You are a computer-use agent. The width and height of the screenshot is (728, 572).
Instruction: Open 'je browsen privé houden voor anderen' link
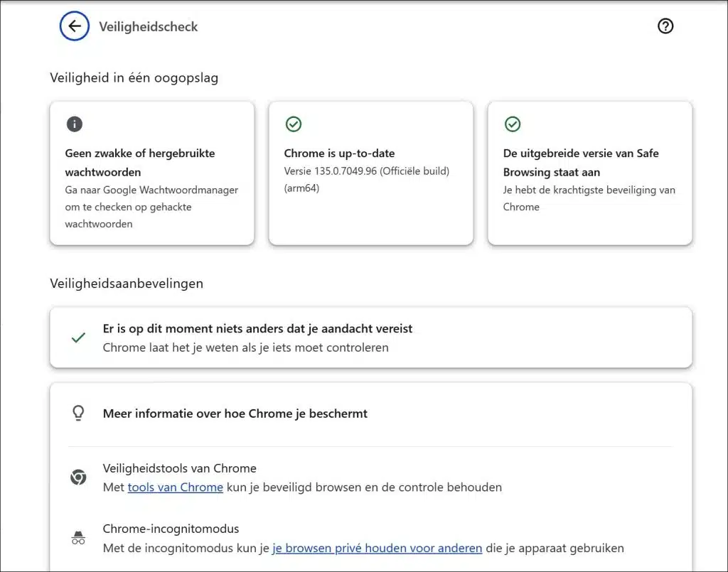coord(377,548)
